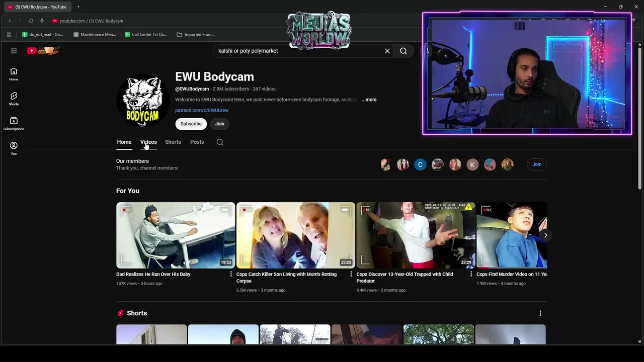Open the You section in sidebar
The image size is (644, 362).
tap(14, 148)
